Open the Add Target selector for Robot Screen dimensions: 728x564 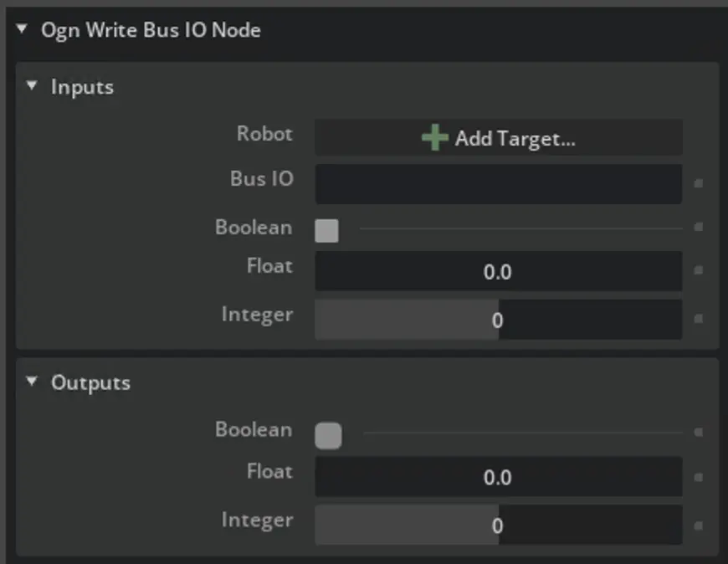pos(498,137)
